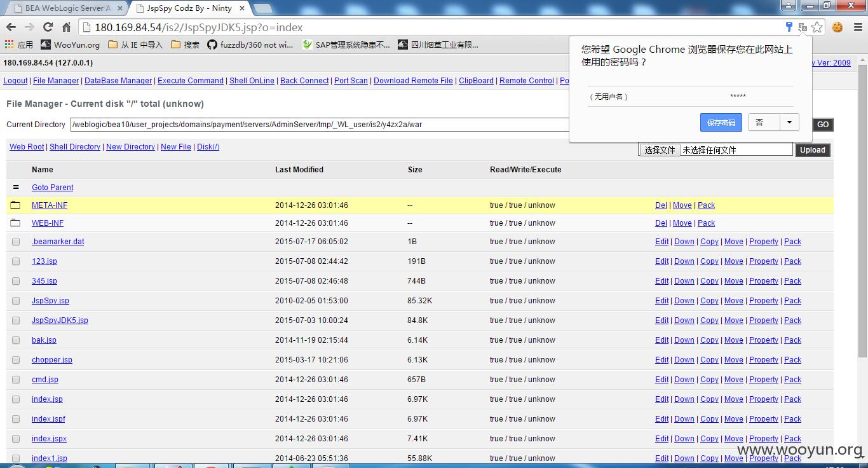The width and height of the screenshot is (868, 468).
Task: Open a new browser tab
Action: coord(262,8)
